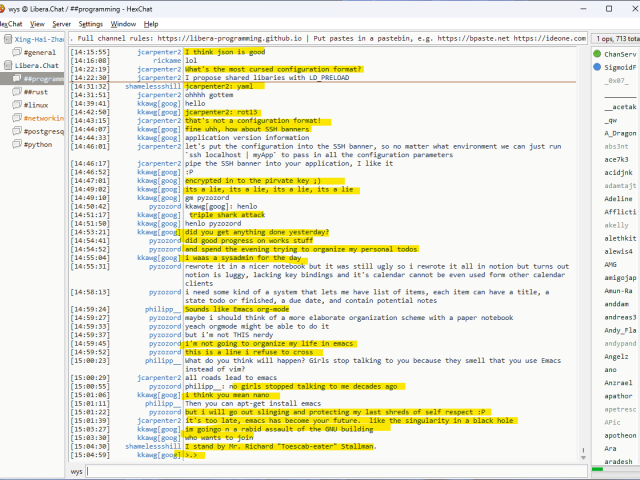The image size is (640, 480).
Task: Click the #linux channel icon
Action: [x=16, y=104]
